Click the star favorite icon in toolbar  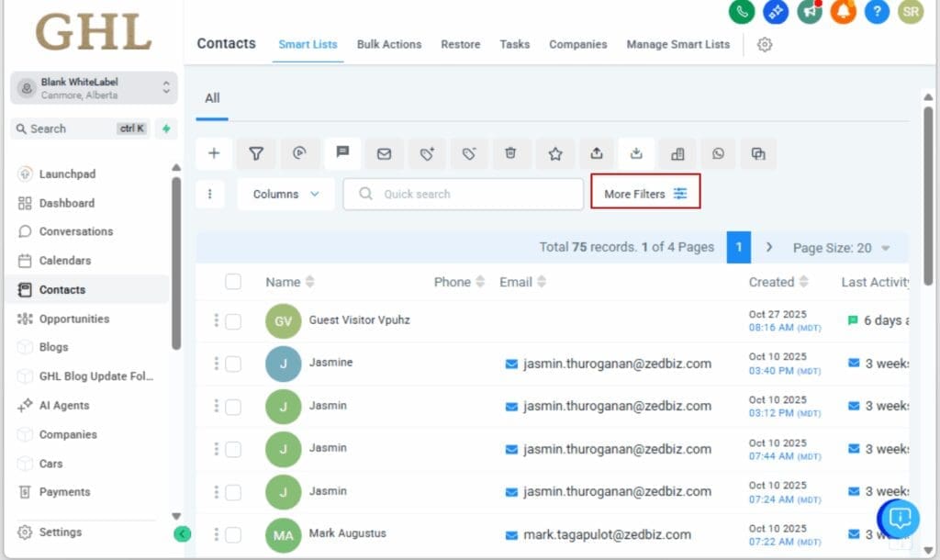554,153
